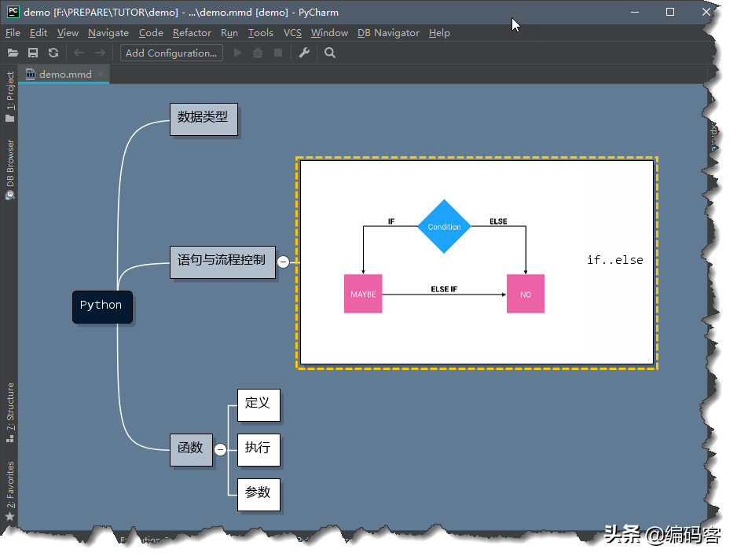Open the Add Configuration... selector
This screenshot has width=737, height=560.
171,53
